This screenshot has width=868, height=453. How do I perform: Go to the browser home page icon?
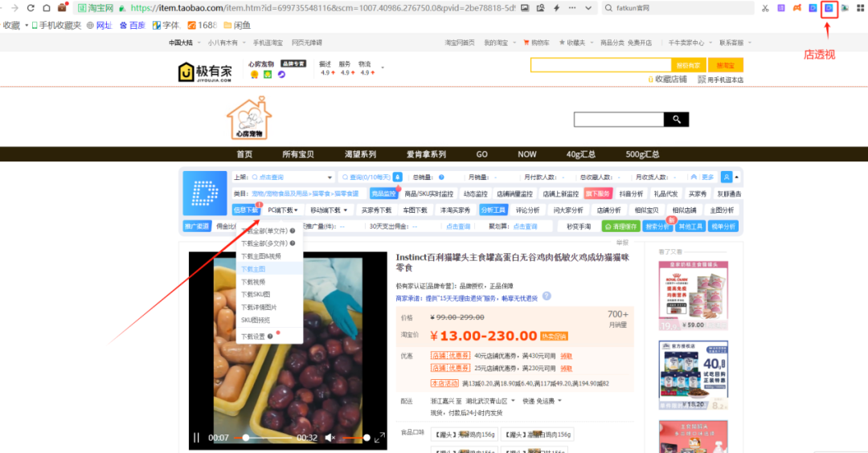click(47, 8)
